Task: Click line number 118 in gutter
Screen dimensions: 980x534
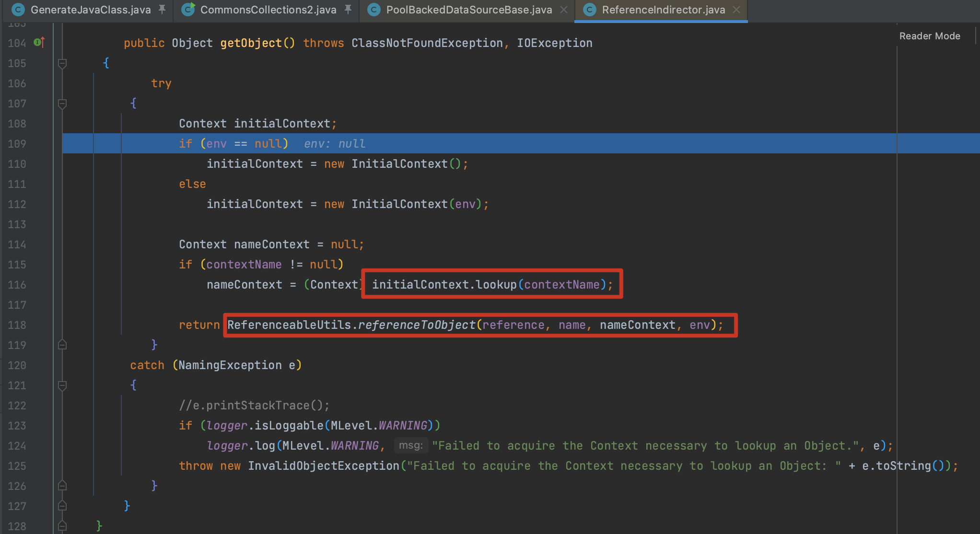Action: (17, 325)
